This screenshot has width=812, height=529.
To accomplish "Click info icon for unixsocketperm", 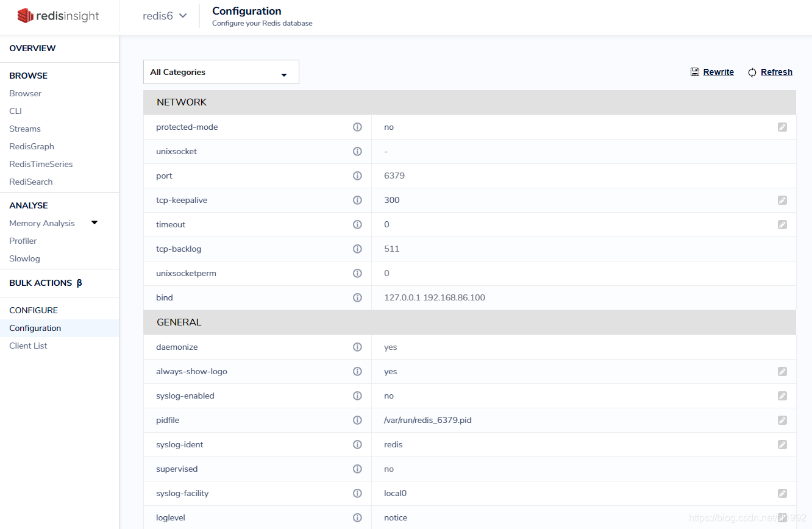I will point(358,273).
